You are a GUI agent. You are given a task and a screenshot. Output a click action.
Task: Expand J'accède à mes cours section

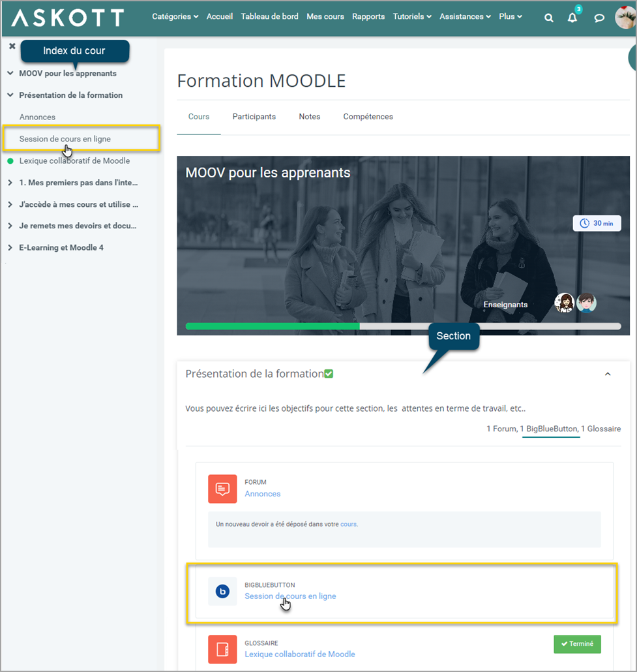(10, 204)
